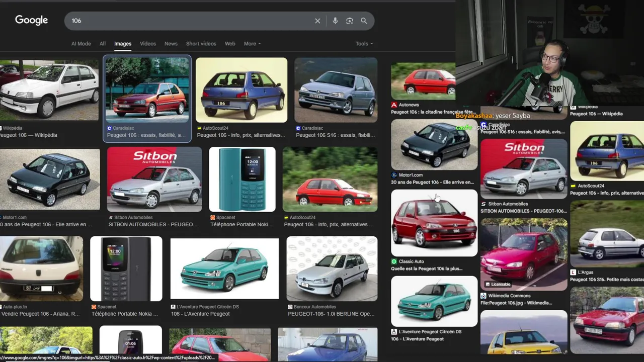644x362 pixels.
Task: Open white Peugeot rear Auto-plus.tn thumbnail
Action: tap(41, 268)
